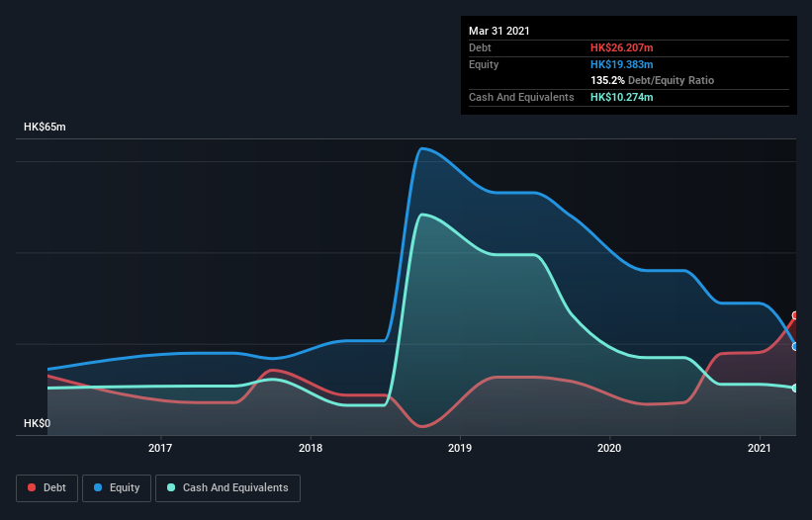This screenshot has width=812, height=520.
Task: Toggle the Equity series legend button
Action: [x=117, y=488]
